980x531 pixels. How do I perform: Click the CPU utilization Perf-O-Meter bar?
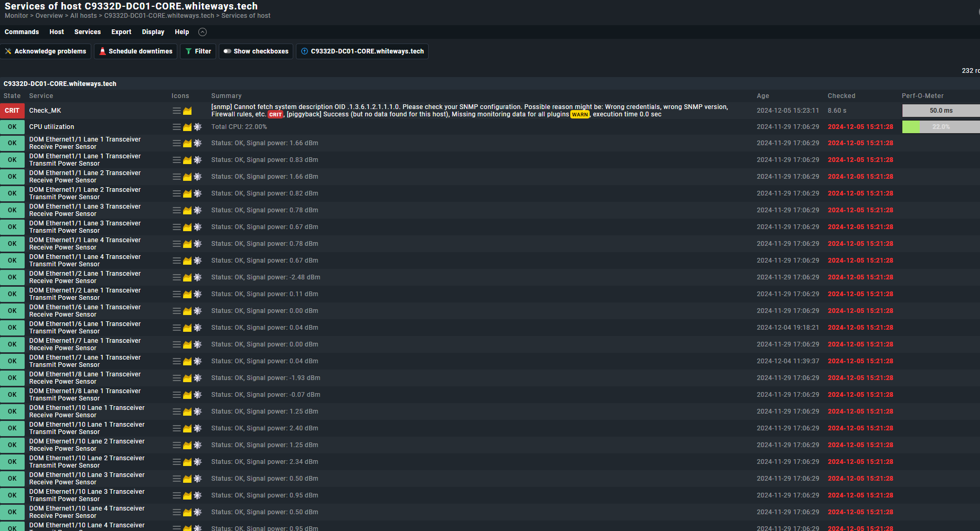coord(941,127)
